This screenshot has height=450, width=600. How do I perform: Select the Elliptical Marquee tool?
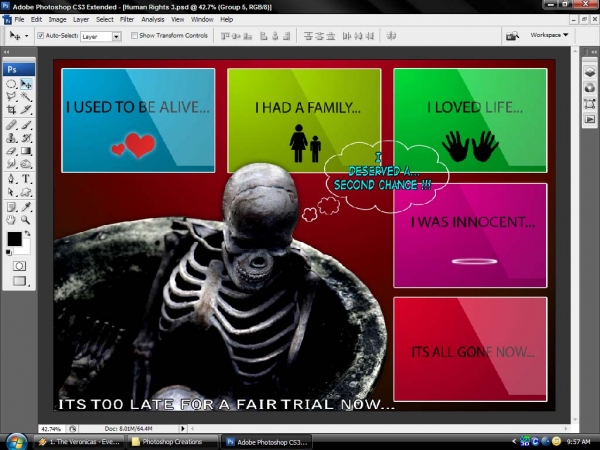pos(11,84)
